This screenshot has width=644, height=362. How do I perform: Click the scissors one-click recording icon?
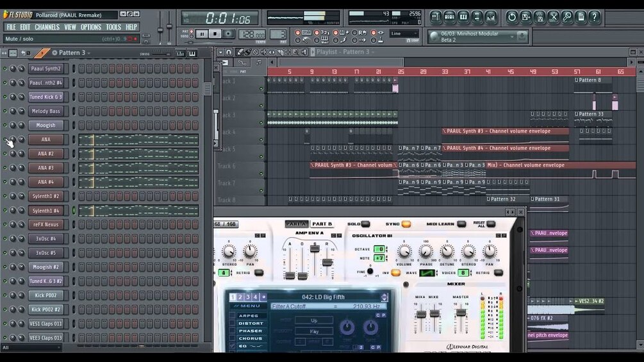click(x=553, y=17)
